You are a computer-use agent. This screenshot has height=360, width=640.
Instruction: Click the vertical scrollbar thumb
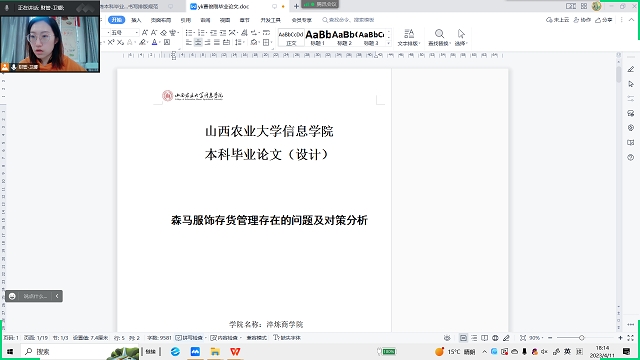[619, 74]
